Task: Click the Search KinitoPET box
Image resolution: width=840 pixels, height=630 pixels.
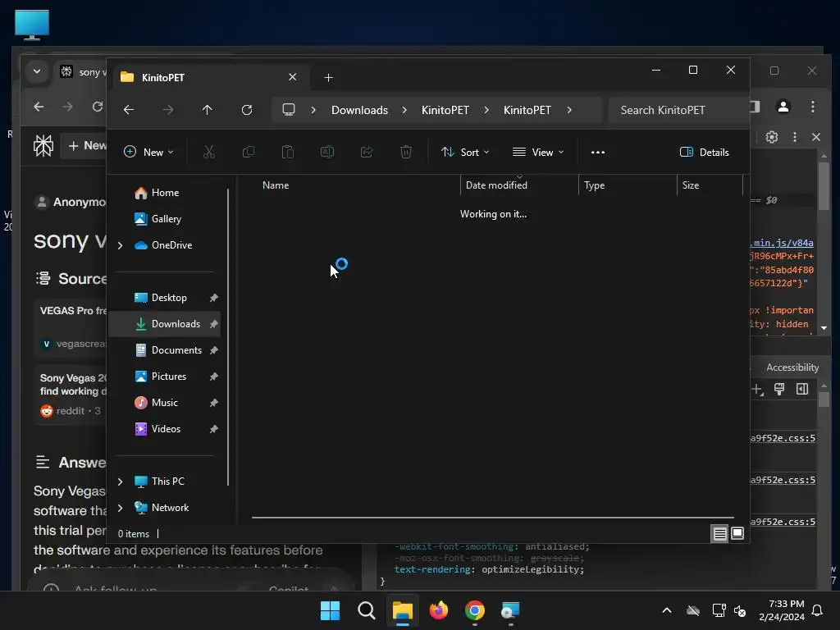Action: pyautogui.click(x=679, y=110)
